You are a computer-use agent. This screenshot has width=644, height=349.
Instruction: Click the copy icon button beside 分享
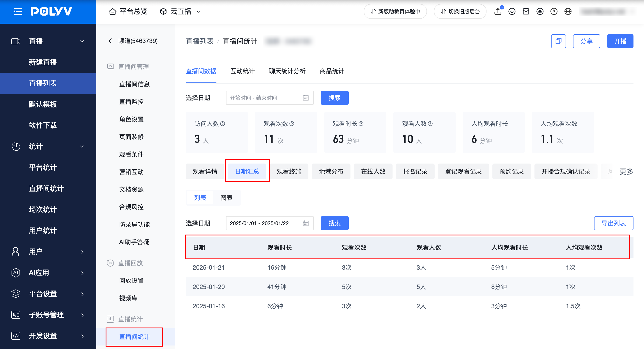[559, 41]
